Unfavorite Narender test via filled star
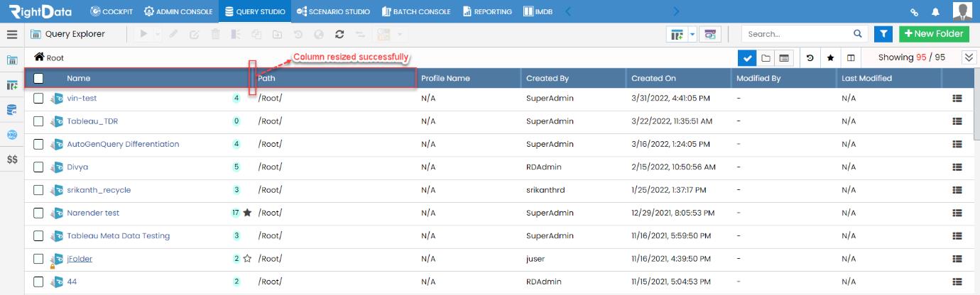Screen dimensions: 980x295 247,213
